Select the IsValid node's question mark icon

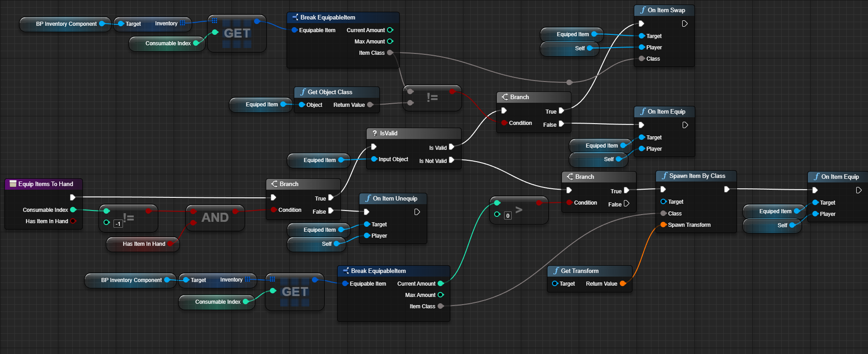click(374, 134)
